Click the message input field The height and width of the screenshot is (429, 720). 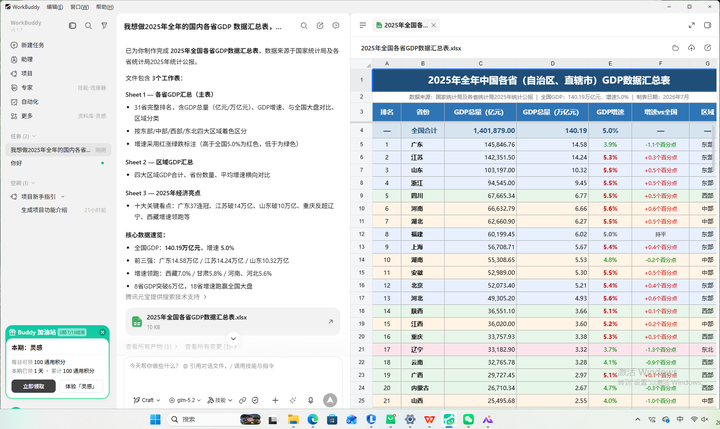[233, 373]
